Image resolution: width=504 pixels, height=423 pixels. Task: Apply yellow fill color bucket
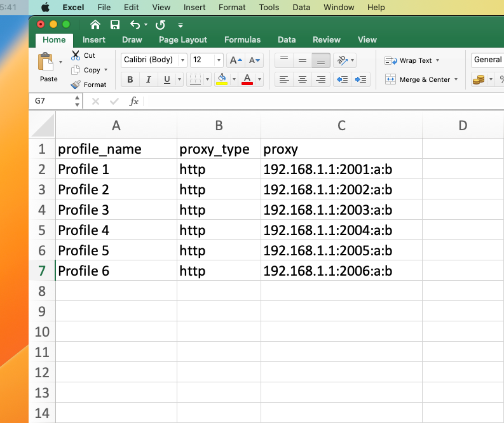[x=222, y=79]
